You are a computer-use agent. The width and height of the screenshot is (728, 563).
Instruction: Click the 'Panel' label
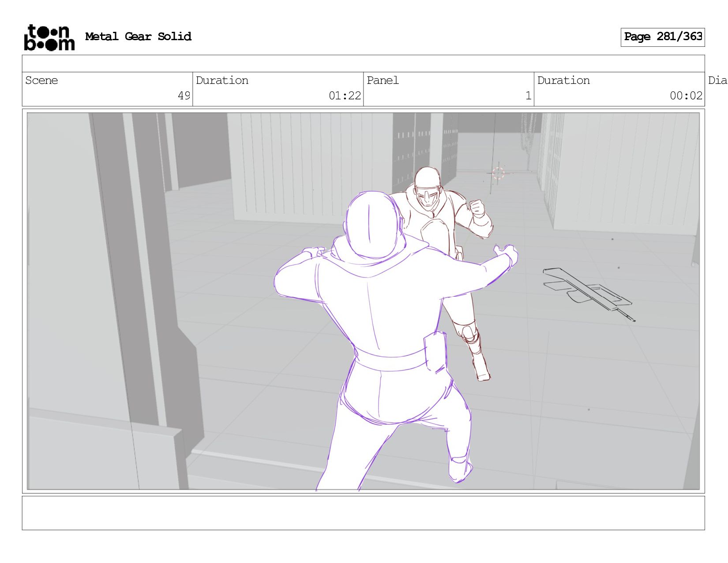pos(383,80)
